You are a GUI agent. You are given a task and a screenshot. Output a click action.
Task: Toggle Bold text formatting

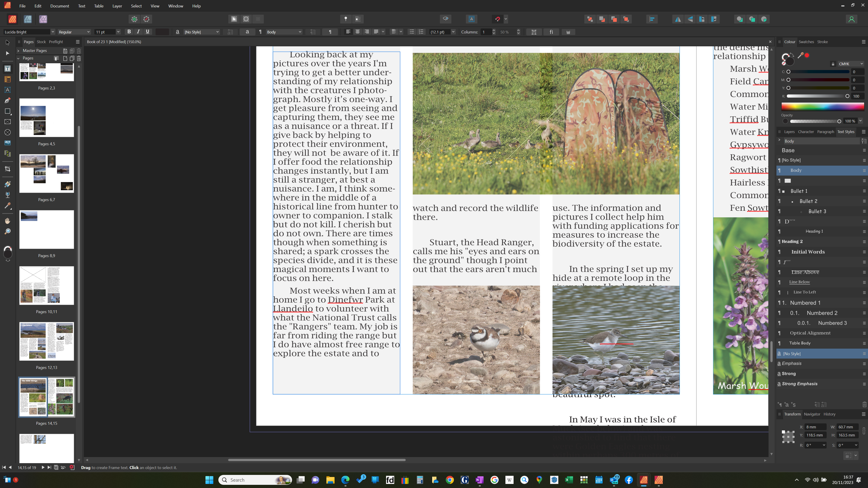[129, 32]
